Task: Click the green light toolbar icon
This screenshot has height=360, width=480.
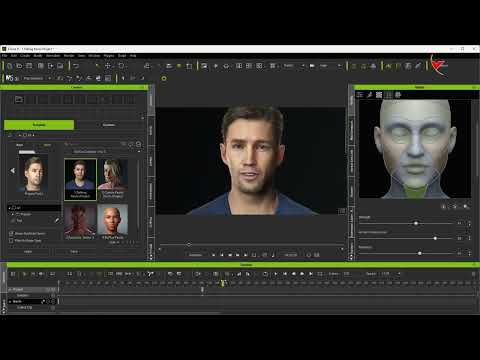Action: 179,66
